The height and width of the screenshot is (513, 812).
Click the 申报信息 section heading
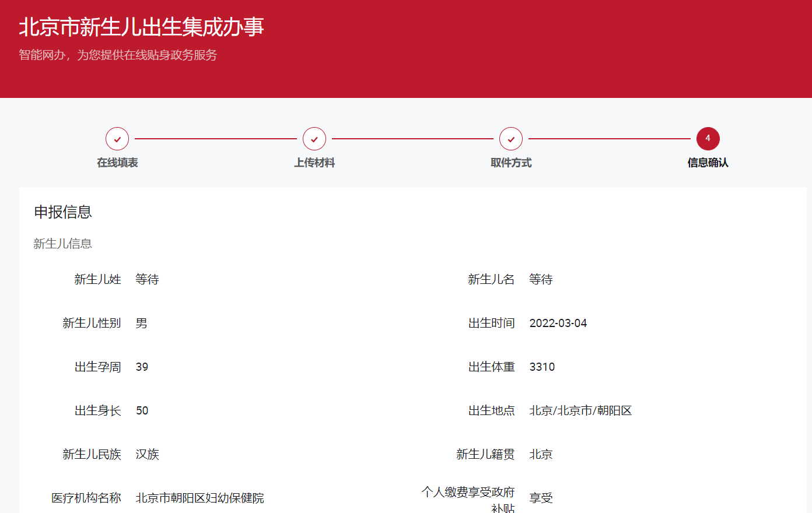(x=63, y=212)
